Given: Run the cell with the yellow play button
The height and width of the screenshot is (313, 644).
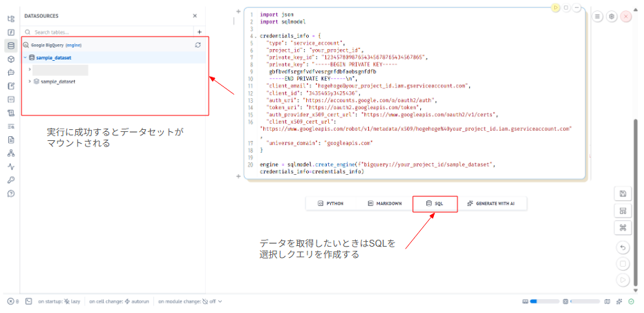Looking at the screenshot, I should pos(556,8).
